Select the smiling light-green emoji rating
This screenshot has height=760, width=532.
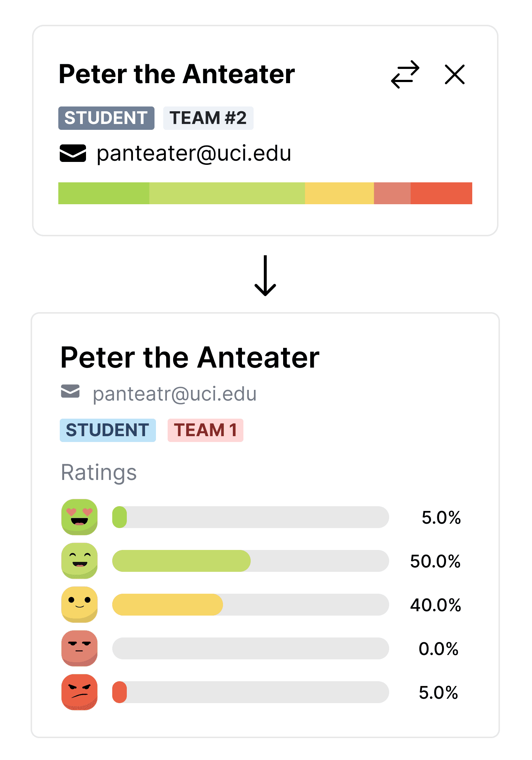click(79, 561)
